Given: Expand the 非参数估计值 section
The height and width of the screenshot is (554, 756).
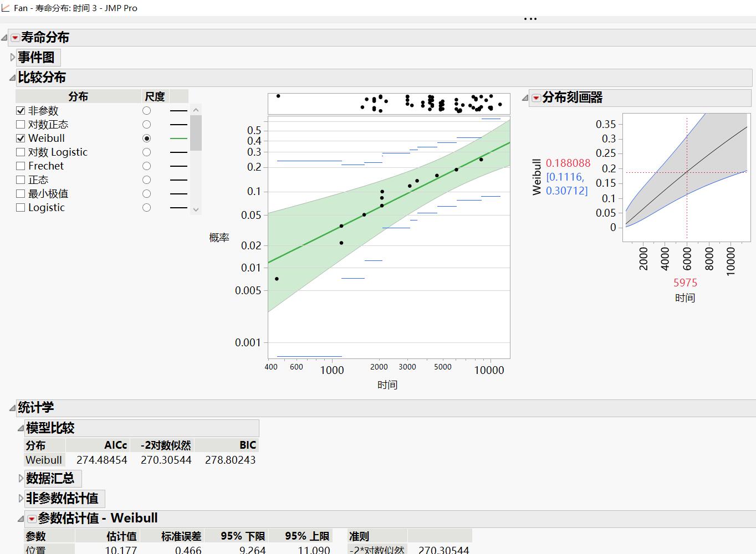Looking at the screenshot, I should click(x=21, y=497).
